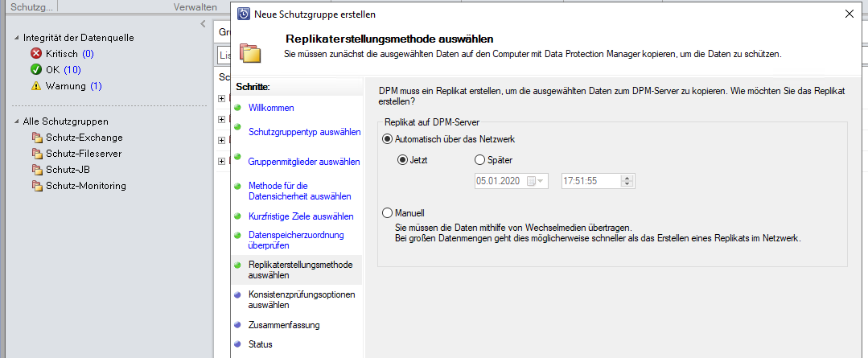Select the Schutz-Exchange protection group

(x=84, y=138)
